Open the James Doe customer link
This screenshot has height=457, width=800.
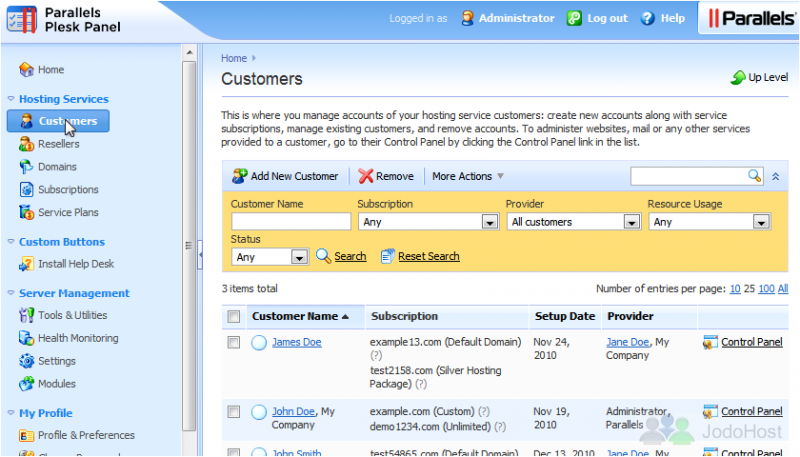click(x=296, y=342)
